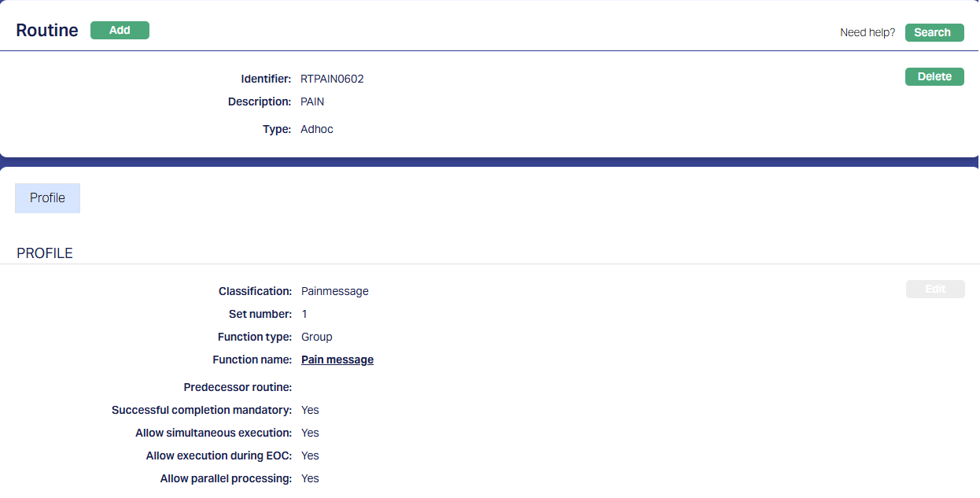Click the Group function type value
The height and width of the screenshot is (498, 980).
coord(316,337)
